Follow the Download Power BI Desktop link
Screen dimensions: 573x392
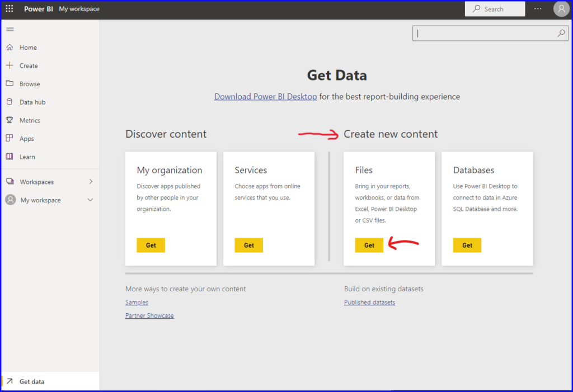point(265,97)
